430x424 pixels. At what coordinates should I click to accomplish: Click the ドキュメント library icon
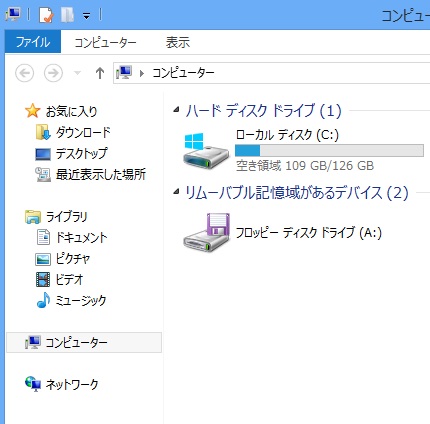[x=43, y=237]
